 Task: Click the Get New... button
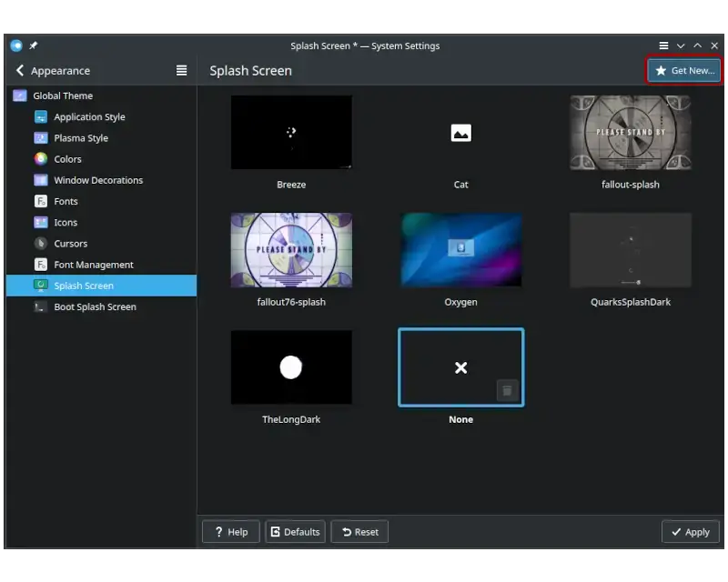point(683,70)
